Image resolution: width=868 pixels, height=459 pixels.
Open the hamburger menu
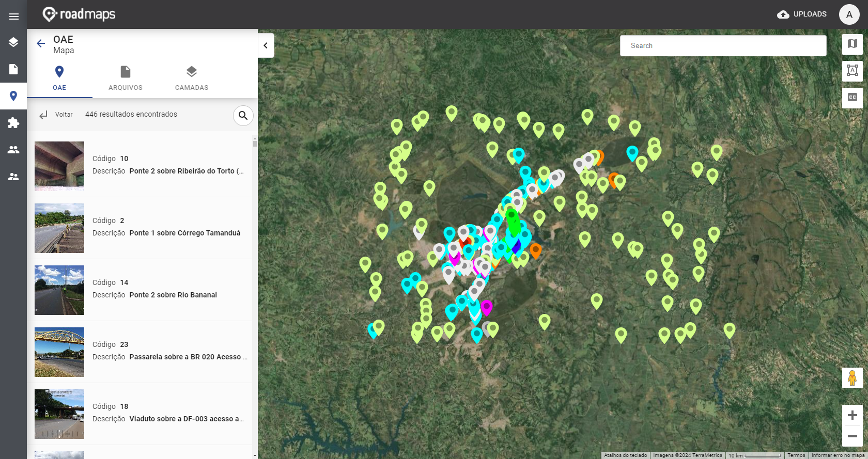pos(14,17)
